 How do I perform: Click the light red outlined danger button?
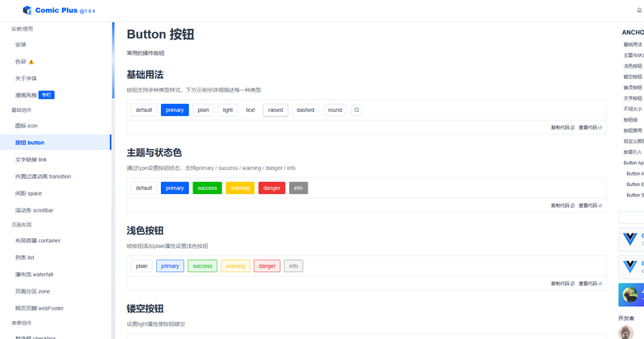(x=267, y=267)
